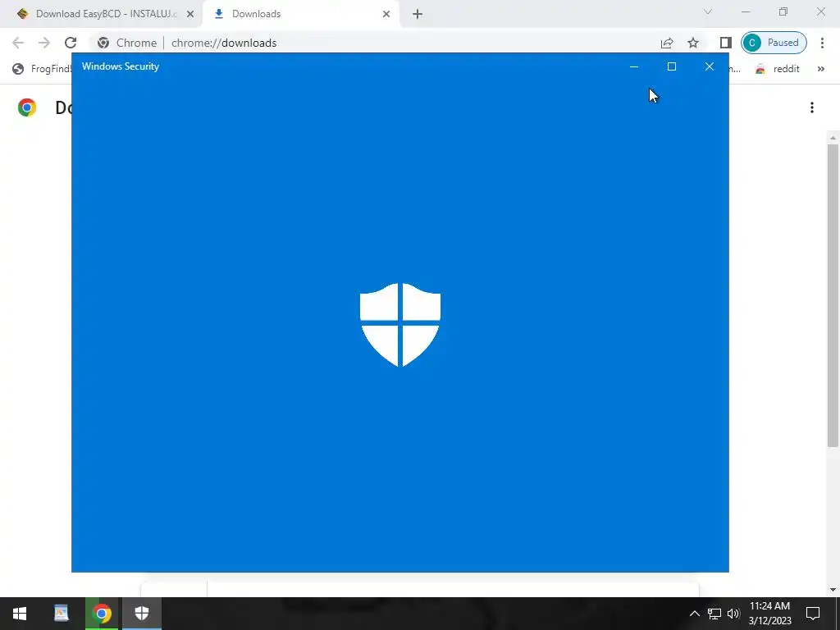
Task: Open the Downloads page three-dot menu
Action: [812, 107]
